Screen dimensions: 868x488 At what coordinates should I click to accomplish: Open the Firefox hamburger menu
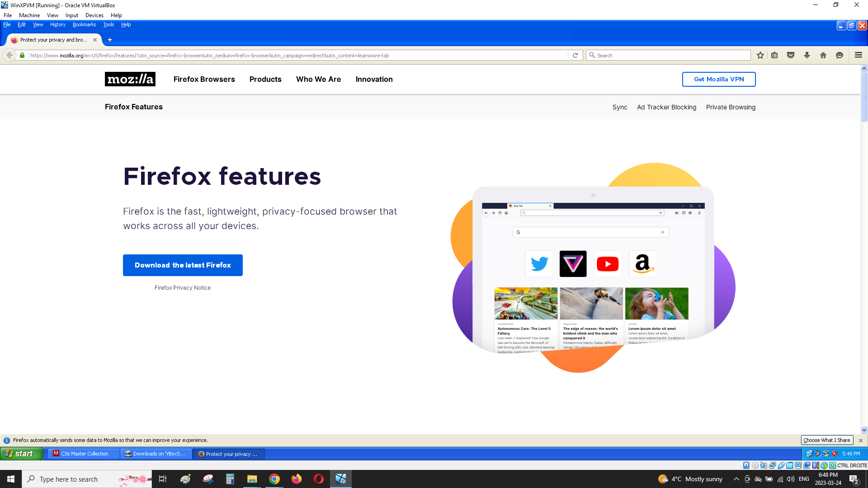859,55
